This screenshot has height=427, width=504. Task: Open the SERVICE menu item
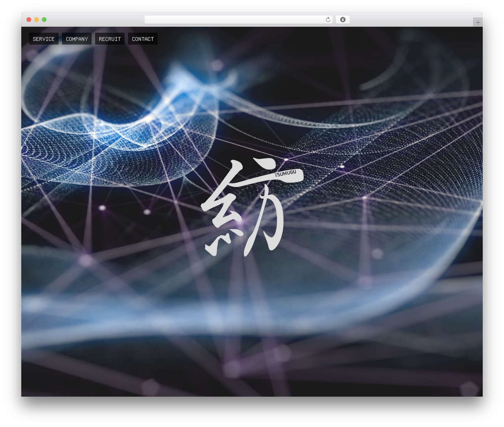click(44, 39)
